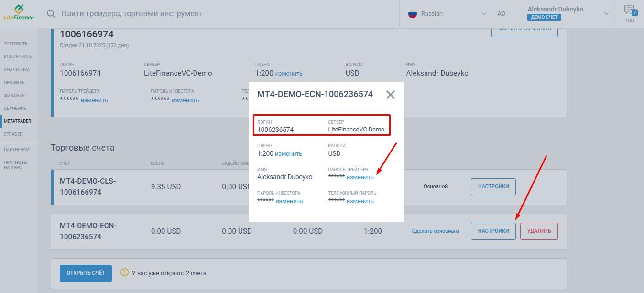The height and width of the screenshot is (293, 644).
Task: Open ПРОФИЛЬ in the sidebar
Action: [14, 83]
